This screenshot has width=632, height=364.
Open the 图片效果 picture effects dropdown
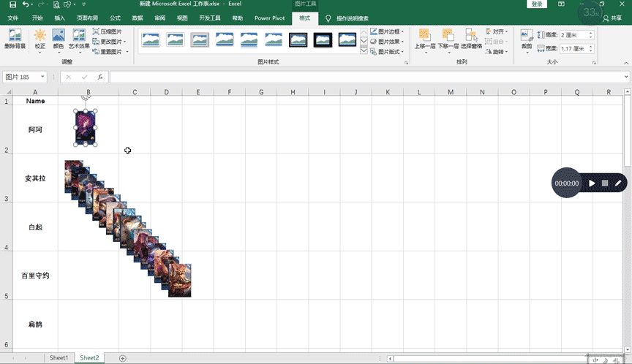(387, 42)
